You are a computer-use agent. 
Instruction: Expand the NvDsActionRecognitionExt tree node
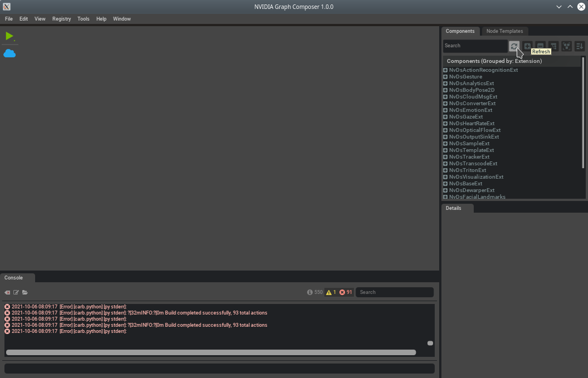[x=445, y=70]
